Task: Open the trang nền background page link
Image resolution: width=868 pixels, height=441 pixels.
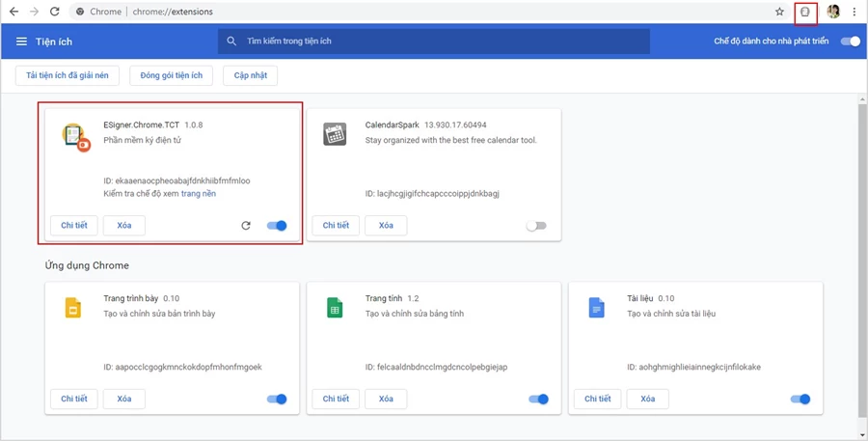Action: pyautogui.click(x=198, y=194)
